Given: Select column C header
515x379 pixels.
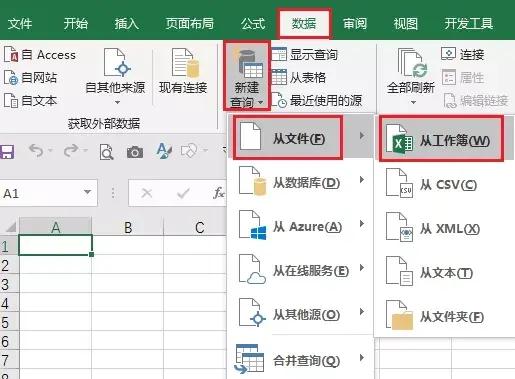Looking at the screenshot, I should click(199, 227).
